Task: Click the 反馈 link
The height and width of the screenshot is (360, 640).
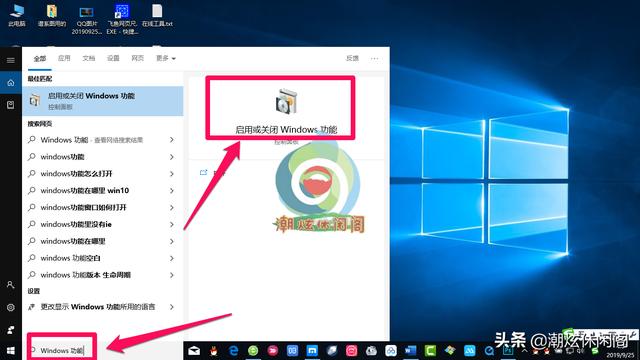Action: click(352, 58)
